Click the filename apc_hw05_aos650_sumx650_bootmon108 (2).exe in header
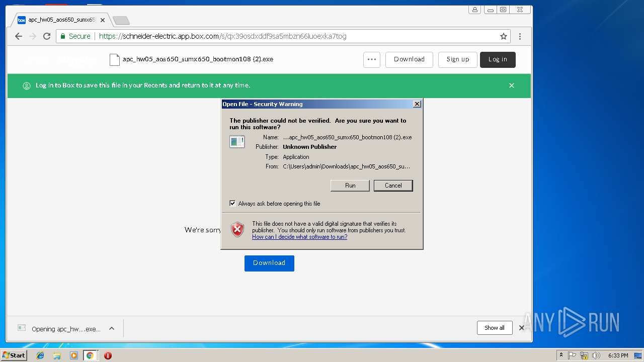 click(x=198, y=59)
